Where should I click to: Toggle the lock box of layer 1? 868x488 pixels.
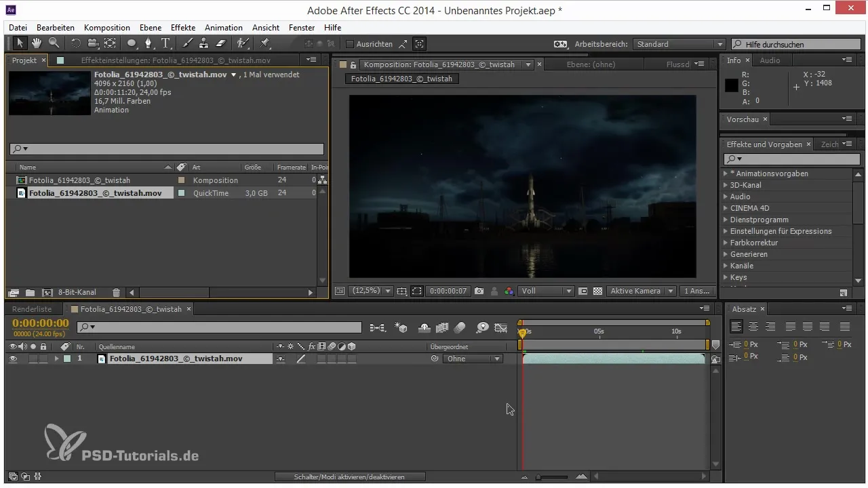coord(43,359)
